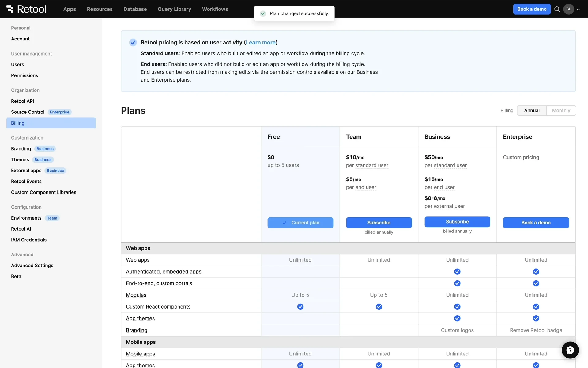
Task: Subscribe to the Team plan
Action: (x=379, y=223)
